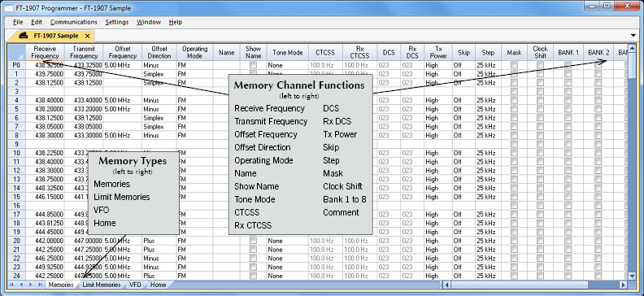
Task: Click the Tone Mode column header
Action: coord(288,52)
